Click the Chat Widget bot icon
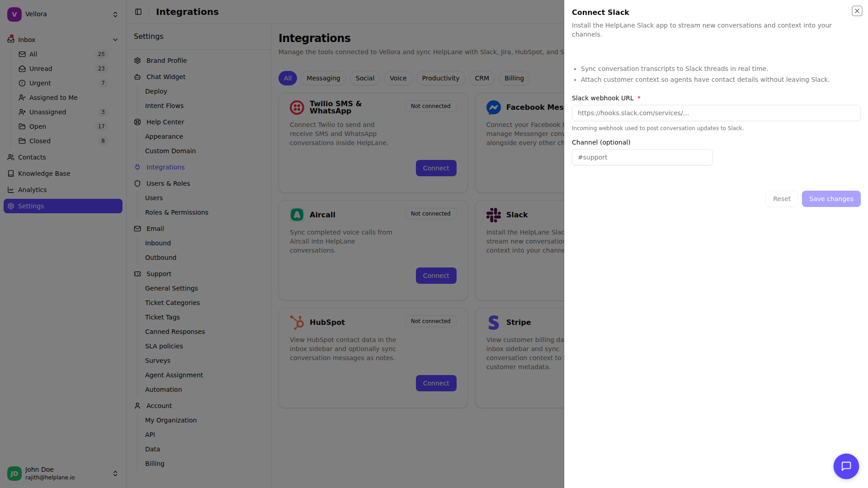 tap(137, 77)
